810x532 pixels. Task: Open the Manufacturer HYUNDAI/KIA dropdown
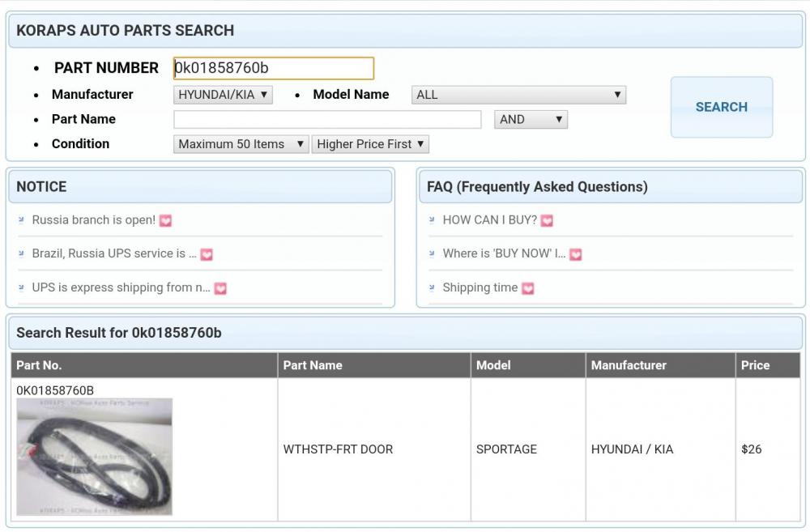click(223, 95)
